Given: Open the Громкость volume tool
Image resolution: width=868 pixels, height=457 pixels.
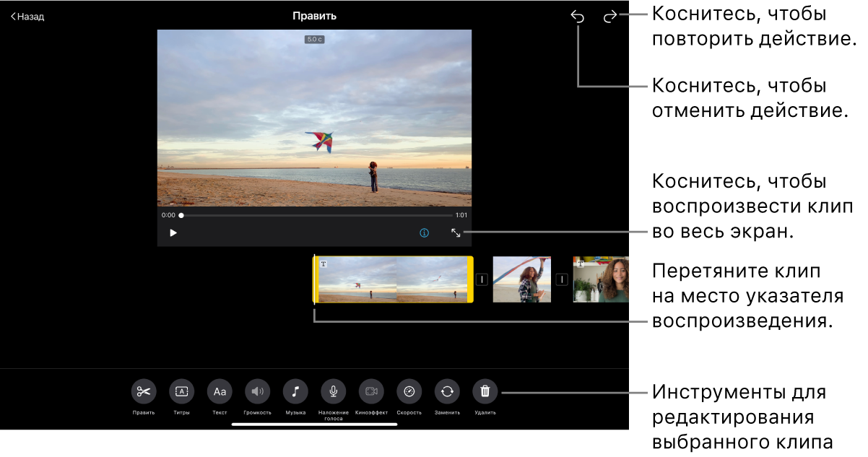Looking at the screenshot, I should click(x=258, y=392).
